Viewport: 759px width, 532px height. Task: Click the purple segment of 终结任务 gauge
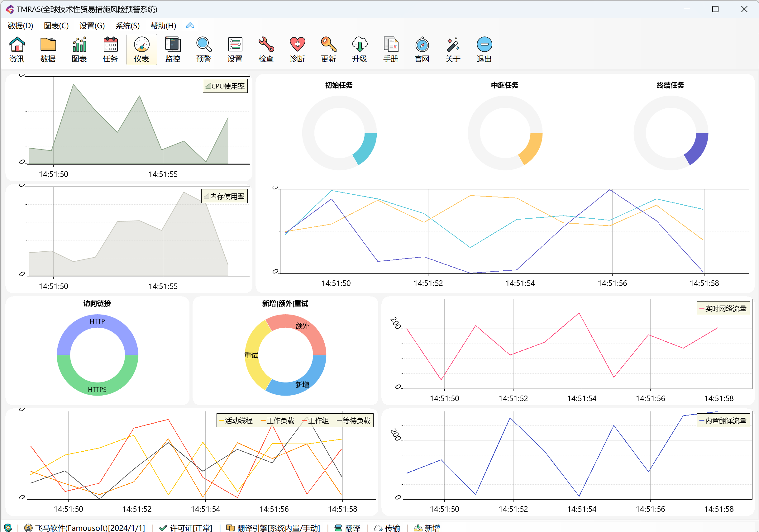click(699, 149)
